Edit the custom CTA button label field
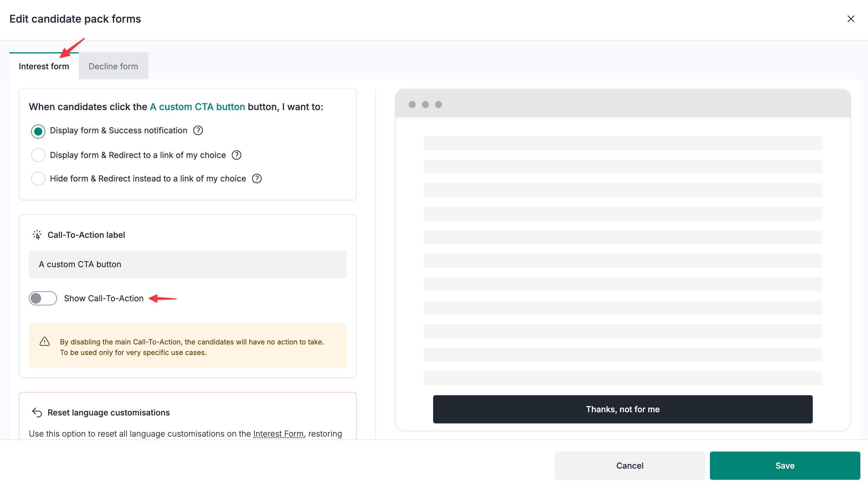868x488 pixels. [x=187, y=264]
